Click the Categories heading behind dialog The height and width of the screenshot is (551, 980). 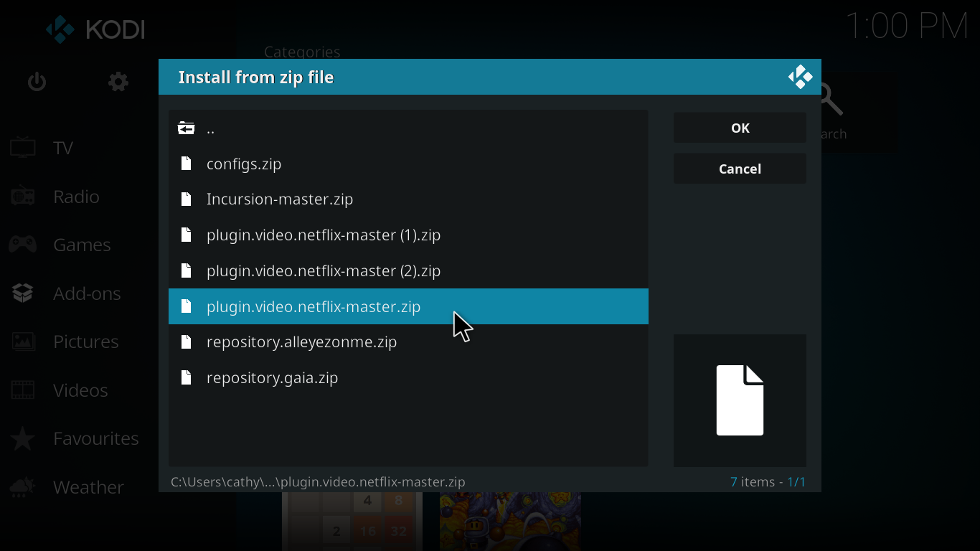coord(302,52)
